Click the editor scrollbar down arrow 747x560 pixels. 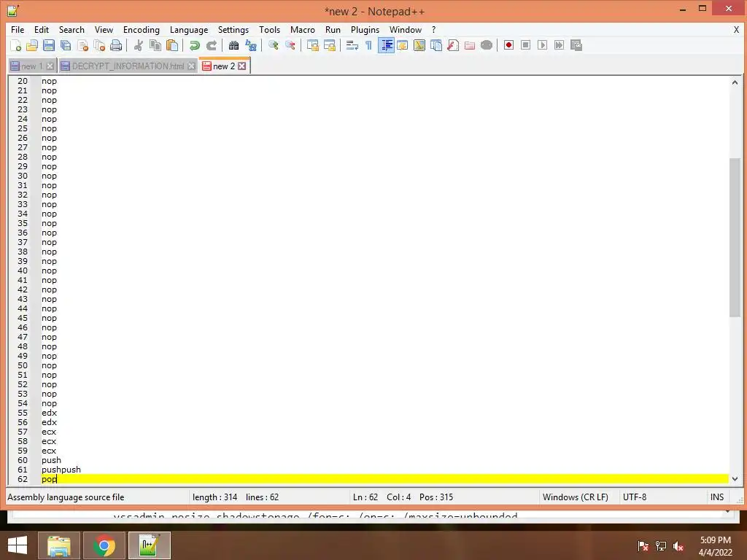point(735,479)
